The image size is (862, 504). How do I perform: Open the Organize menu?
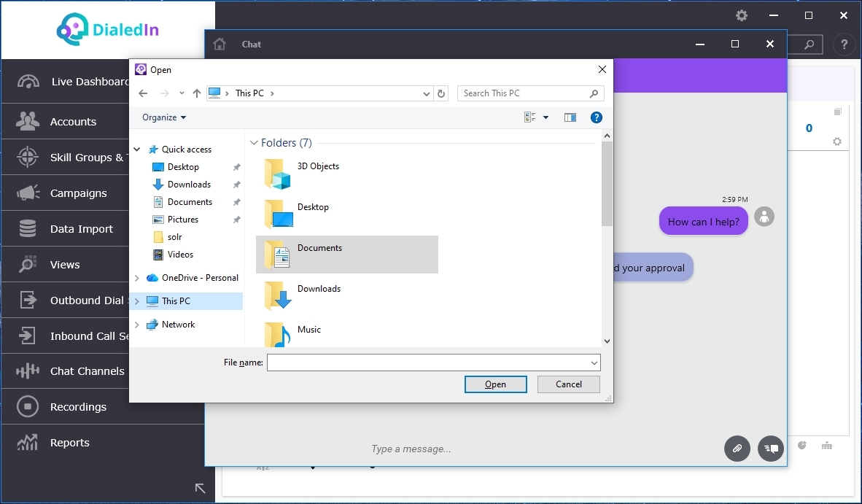164,117
